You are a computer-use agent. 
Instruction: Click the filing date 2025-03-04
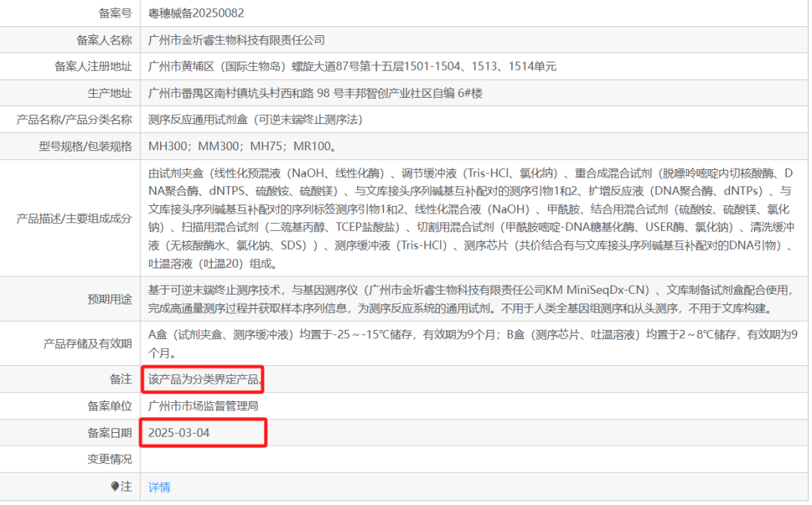(x=180, y=433)
